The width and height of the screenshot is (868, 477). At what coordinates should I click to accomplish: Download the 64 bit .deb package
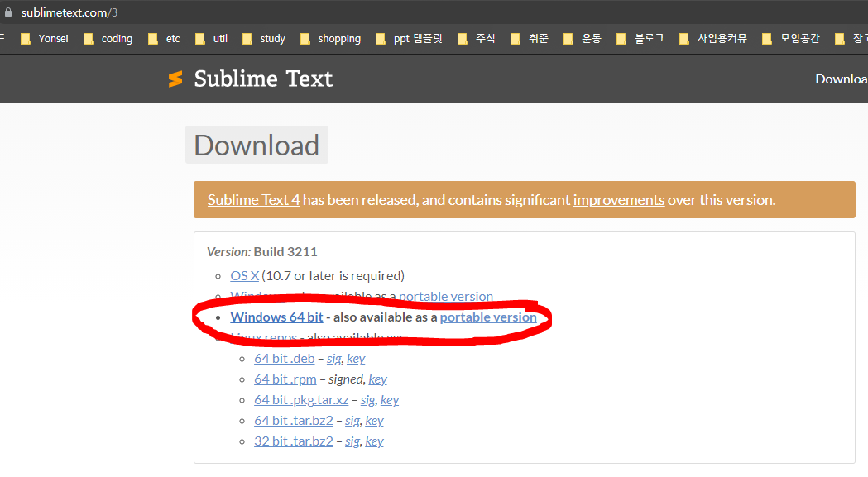(285, 359)
